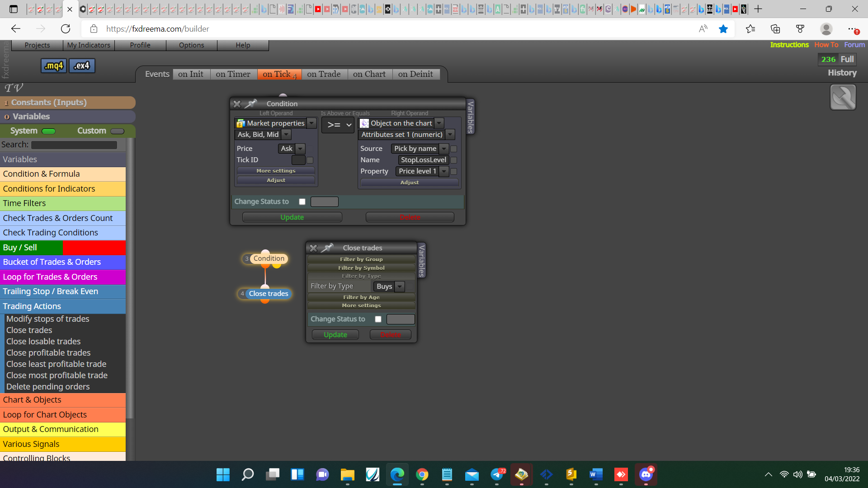The height and width of the screenshot is (488, 868).
Task: Select the Condition block node
Action: (x=269, y=258)
